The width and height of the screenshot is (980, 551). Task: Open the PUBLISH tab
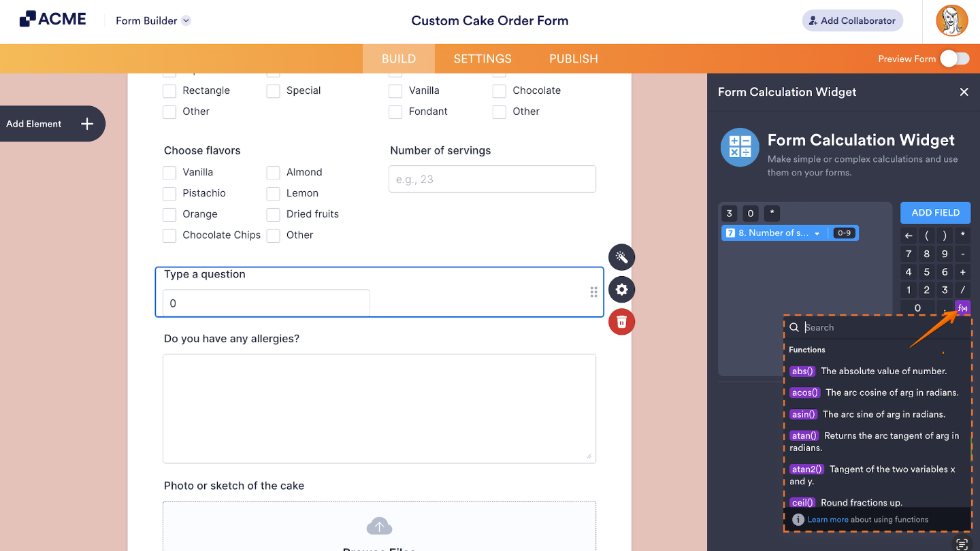click(573, 59)
